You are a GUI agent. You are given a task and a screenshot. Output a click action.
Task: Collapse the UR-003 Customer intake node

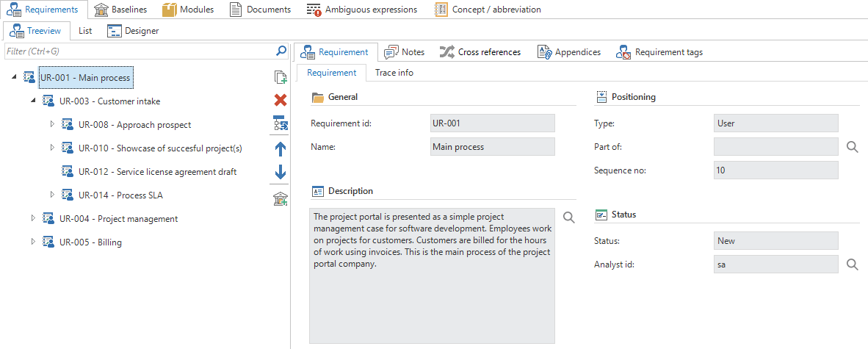pyautogui.click(x=33, y=101)
